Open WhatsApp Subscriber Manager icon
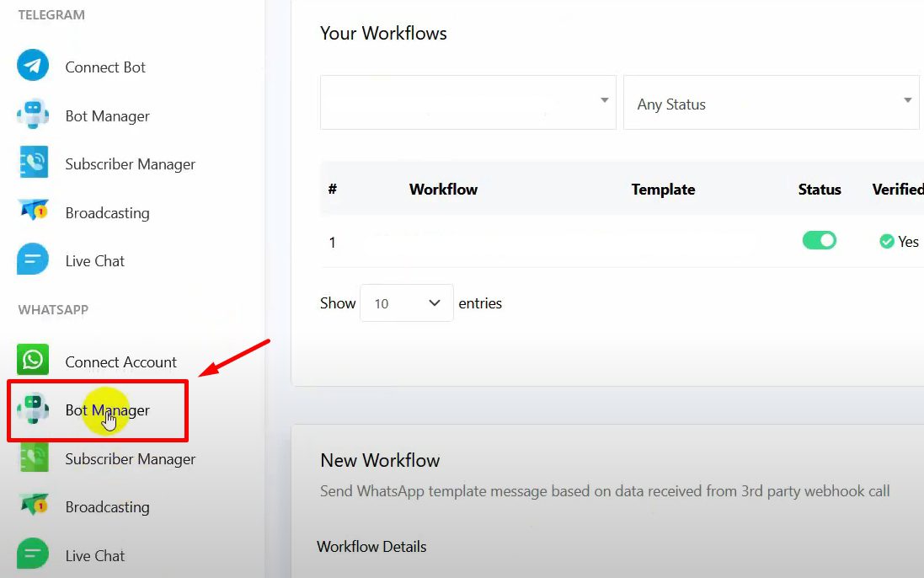This screenshot has height=578, width=924. [33, 458]
